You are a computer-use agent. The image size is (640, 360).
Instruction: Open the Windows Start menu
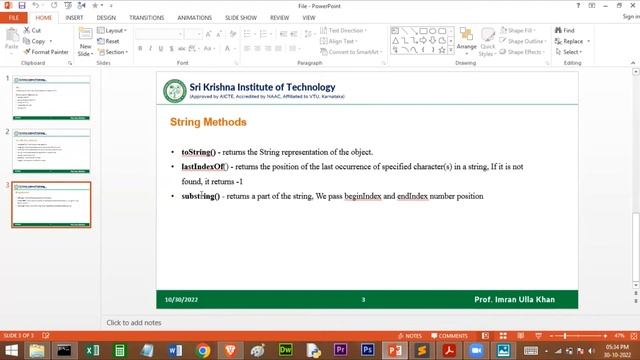click(11, 350)
